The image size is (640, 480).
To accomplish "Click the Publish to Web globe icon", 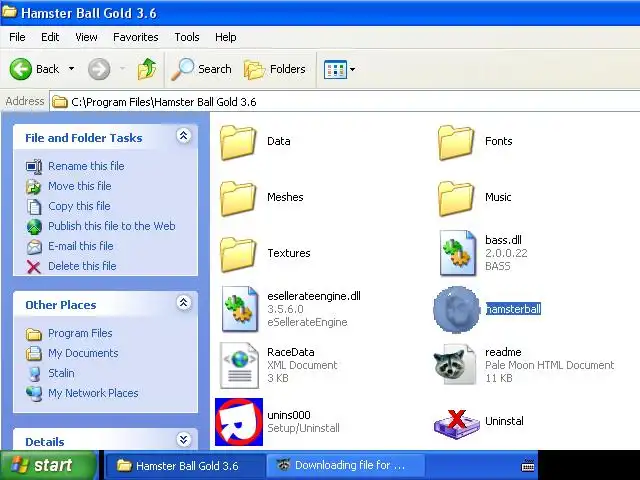I will pyautogui.click(x=34, y=227).
